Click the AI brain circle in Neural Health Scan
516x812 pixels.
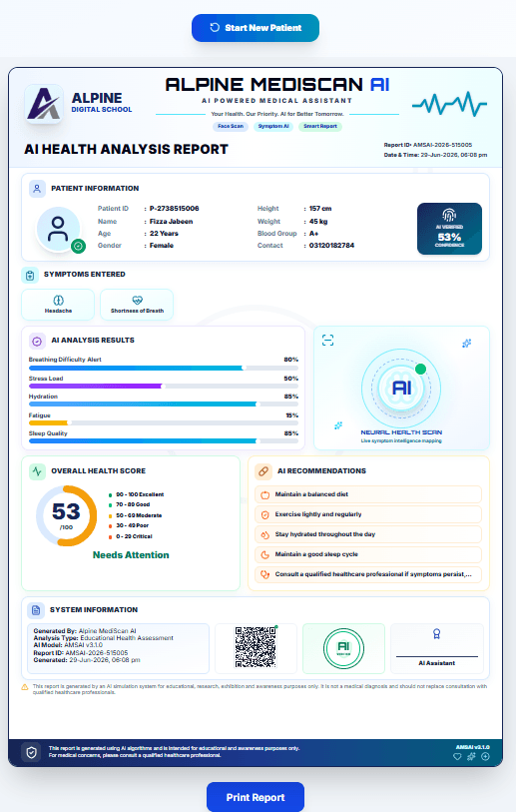pyautogui.click(x=401, y=388)
